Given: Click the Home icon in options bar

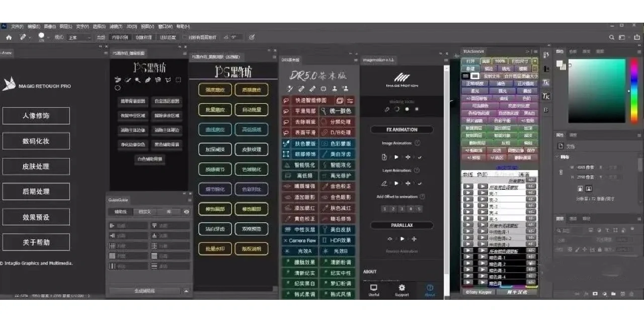Looking at the screenshot, I should (9, 37).
